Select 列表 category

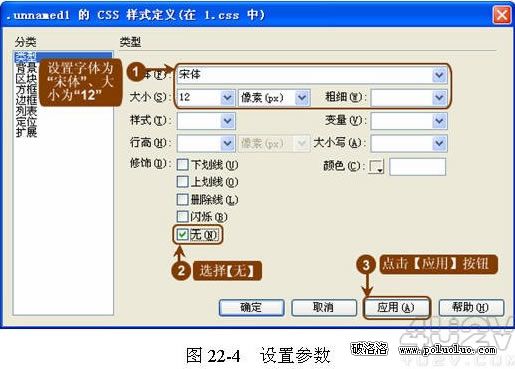pos(26,110)
